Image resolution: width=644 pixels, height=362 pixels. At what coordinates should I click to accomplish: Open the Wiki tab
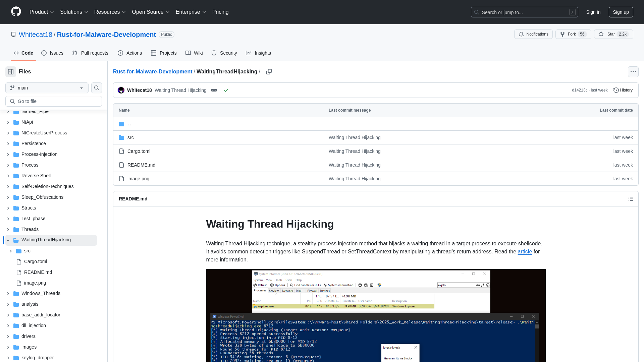[x=194, y=53]
